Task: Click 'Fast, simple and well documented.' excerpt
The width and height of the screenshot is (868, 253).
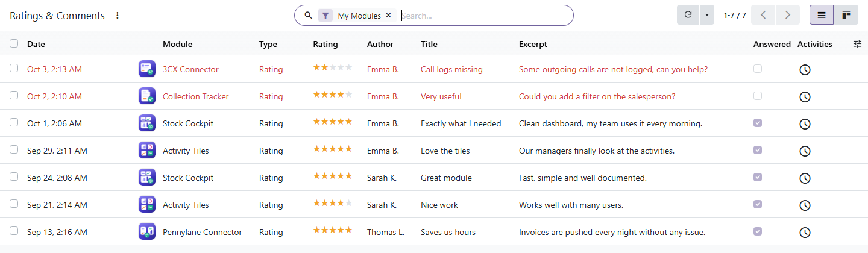Action: coord(583,178)
